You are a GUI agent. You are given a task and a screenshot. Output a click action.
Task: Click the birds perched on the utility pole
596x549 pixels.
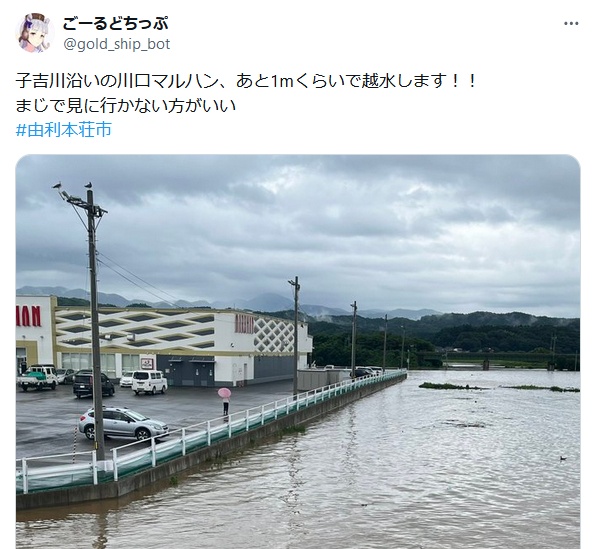pos(73,186)
